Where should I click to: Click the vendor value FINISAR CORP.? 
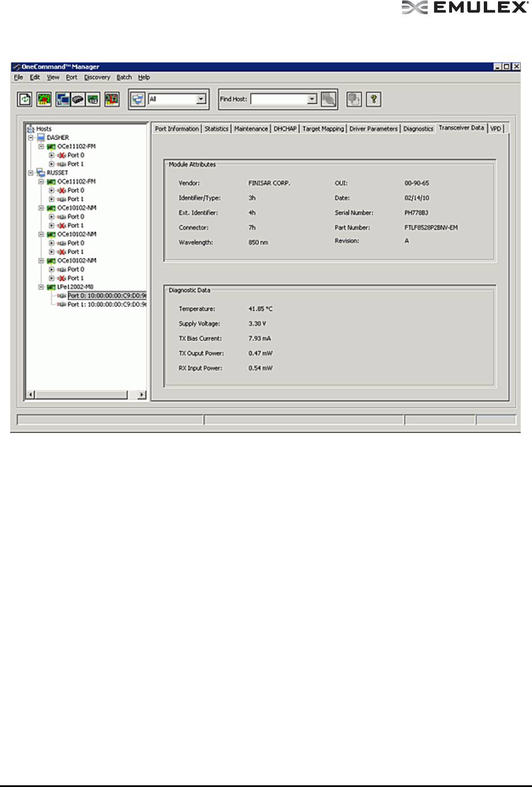(269, 183)
